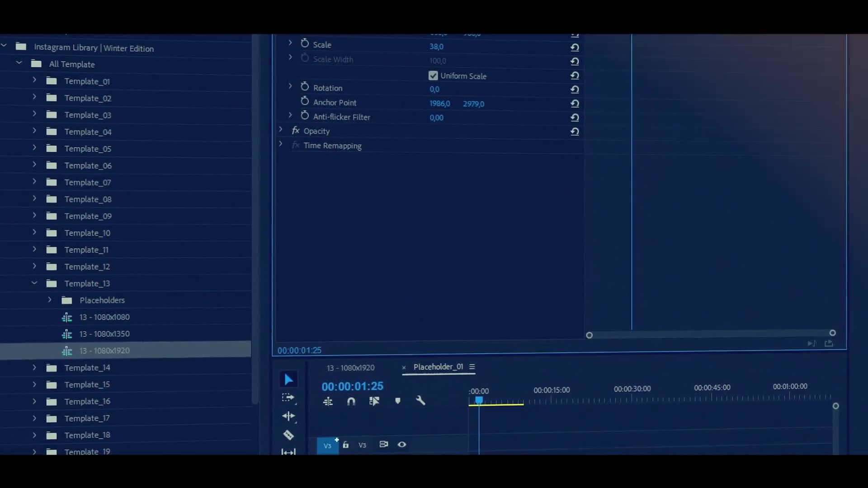Click timeline vertical zoom handle
Image resolution: width=868 pixels, height=488 pixels.
836,406
